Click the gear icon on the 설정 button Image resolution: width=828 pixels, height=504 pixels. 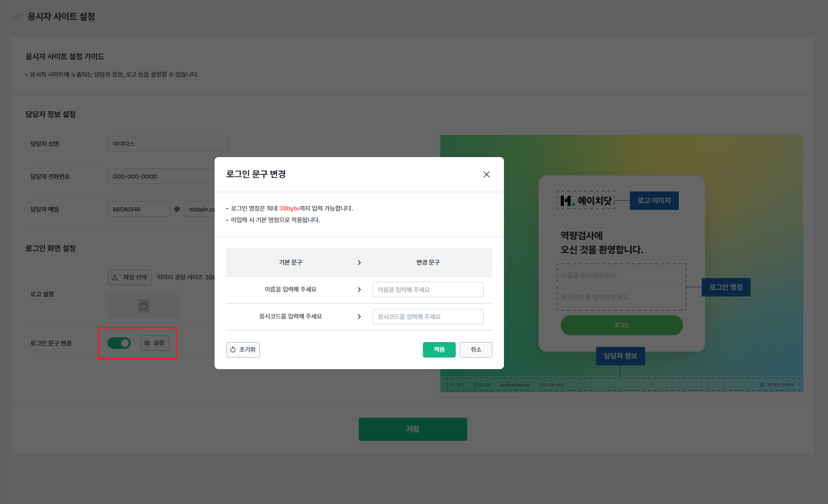tap(147, 343)
